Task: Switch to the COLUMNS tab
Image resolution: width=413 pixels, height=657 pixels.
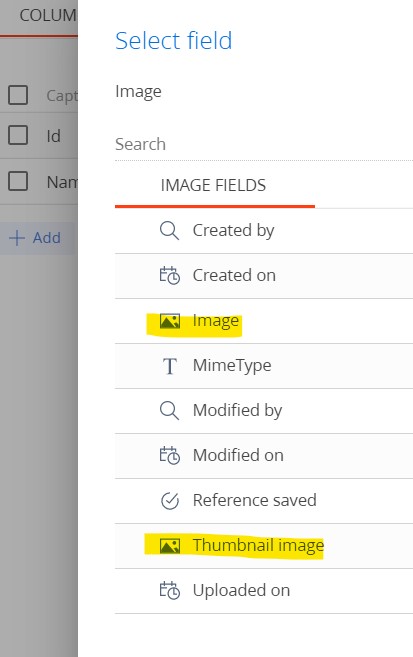Action: click(47, 16)
